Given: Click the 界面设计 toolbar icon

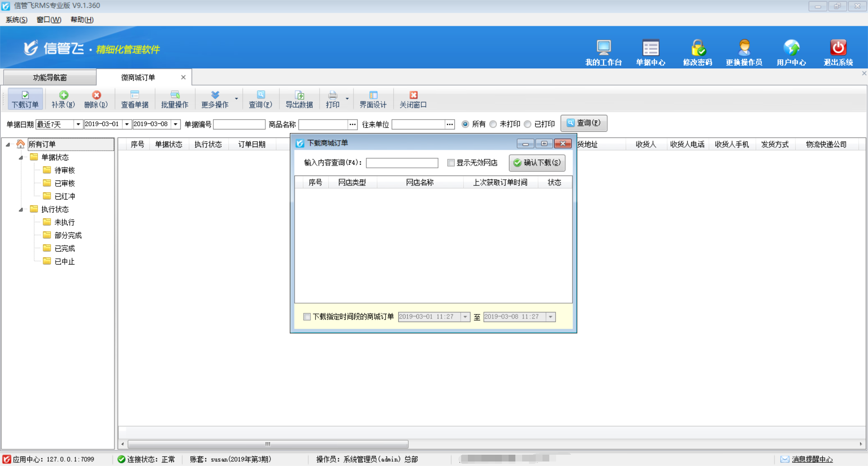Looking at the screenshot, I should click(x=373, y=99).
